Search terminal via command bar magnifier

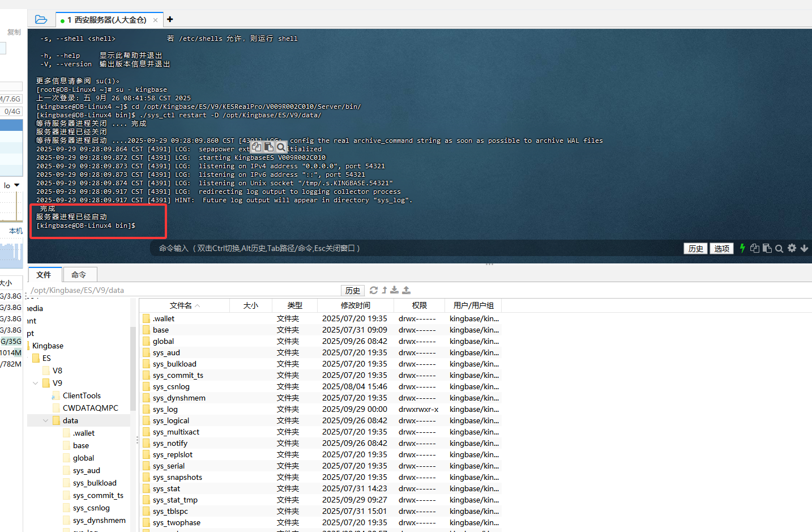[779, 248]
